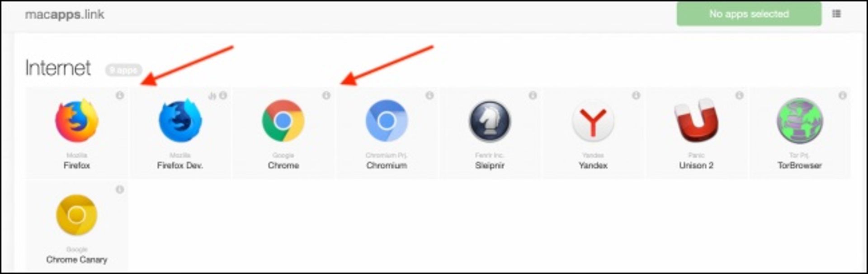Image resolution: width=868 pixels, height=274 pixels.
Task: Pick the TorBrowser globe icon
Action: pos(800,121)
